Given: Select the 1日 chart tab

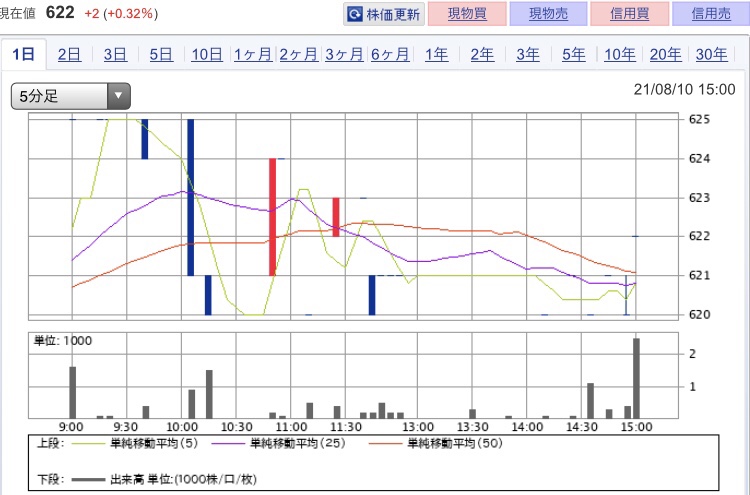Looking at the screenshot, I should [23, 55].
